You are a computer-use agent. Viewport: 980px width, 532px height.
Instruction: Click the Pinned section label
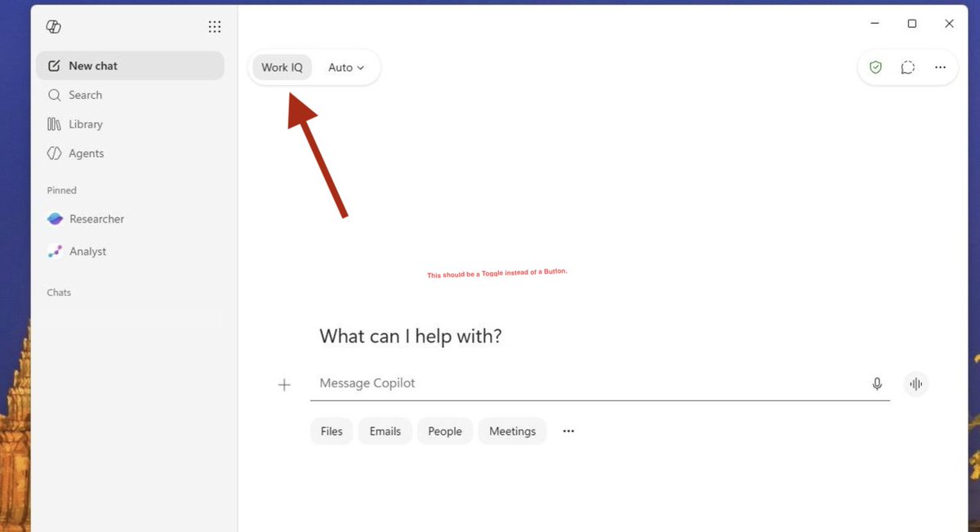pyautogui.click(x=61, y=190)
